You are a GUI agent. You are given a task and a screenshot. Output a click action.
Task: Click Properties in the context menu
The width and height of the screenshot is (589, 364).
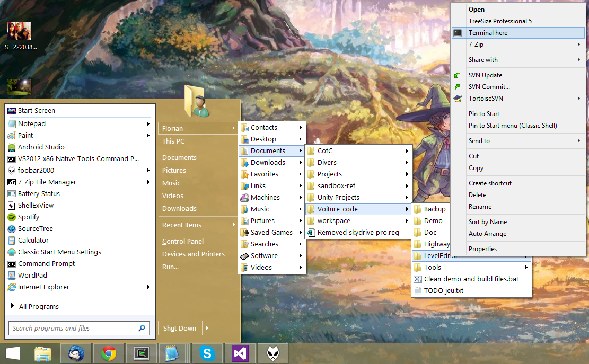point(482,249)
